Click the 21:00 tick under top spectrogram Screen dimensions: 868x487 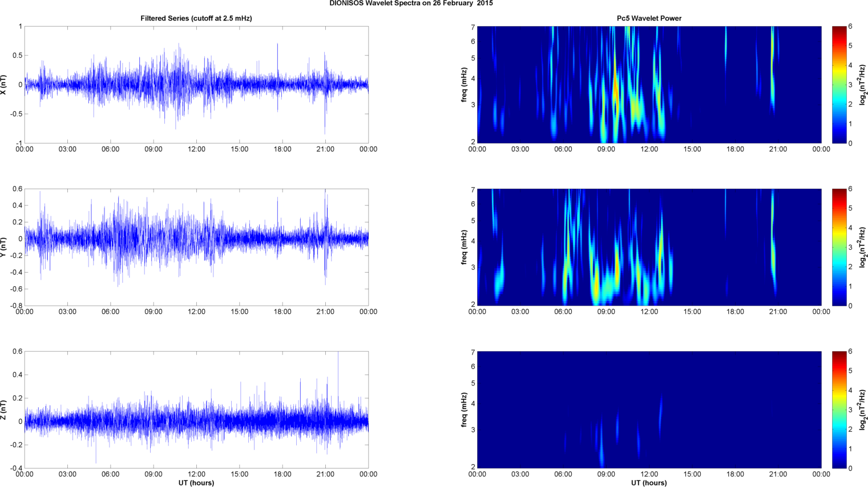778,149
